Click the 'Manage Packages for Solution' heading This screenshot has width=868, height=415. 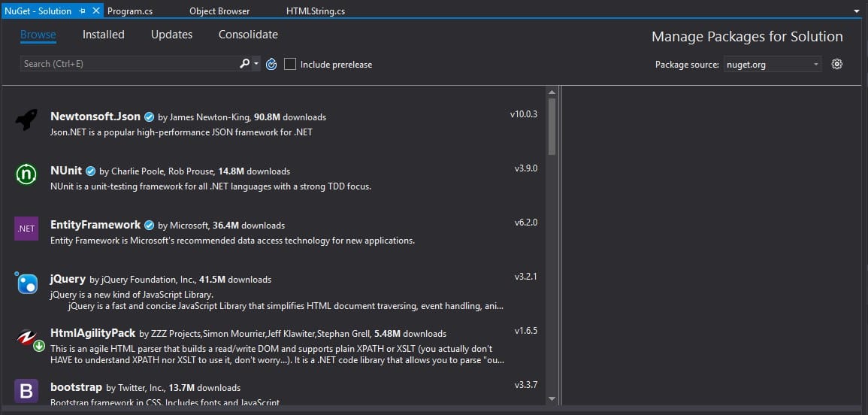click(747, 37)
